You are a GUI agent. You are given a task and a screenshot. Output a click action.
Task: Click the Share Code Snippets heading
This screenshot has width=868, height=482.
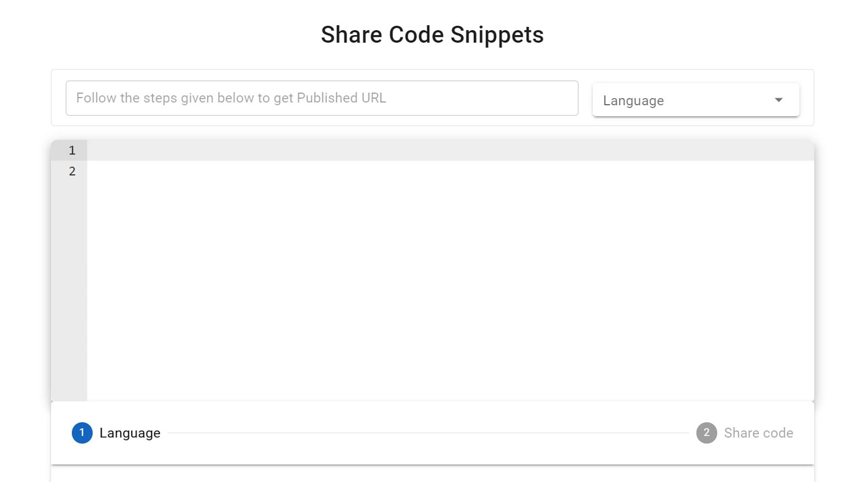pos(432,35)
